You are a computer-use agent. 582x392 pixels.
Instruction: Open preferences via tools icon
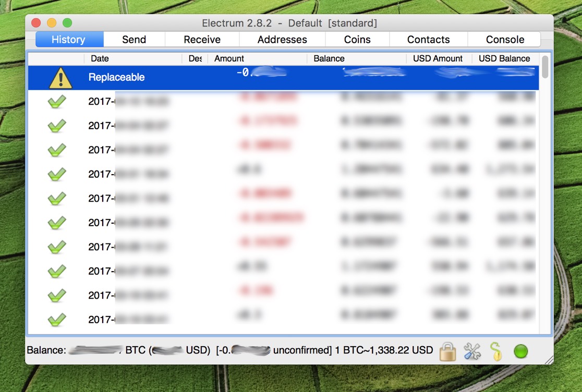click(472, 351)
